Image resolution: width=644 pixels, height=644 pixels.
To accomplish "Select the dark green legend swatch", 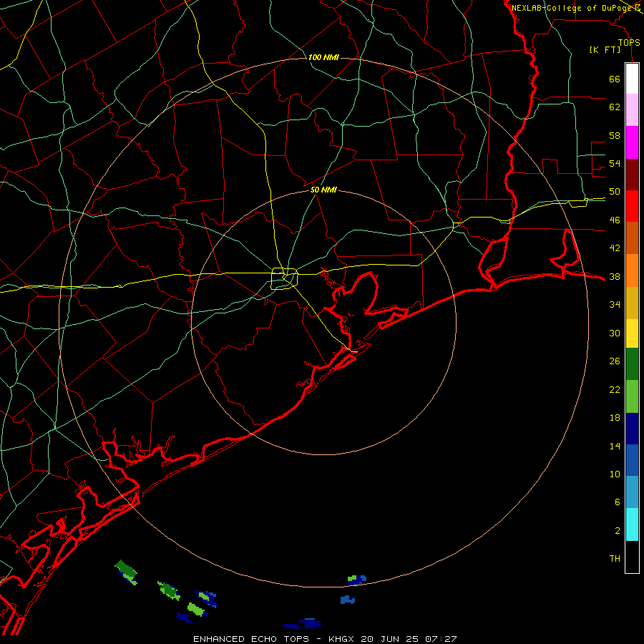I will click(632, 364).
